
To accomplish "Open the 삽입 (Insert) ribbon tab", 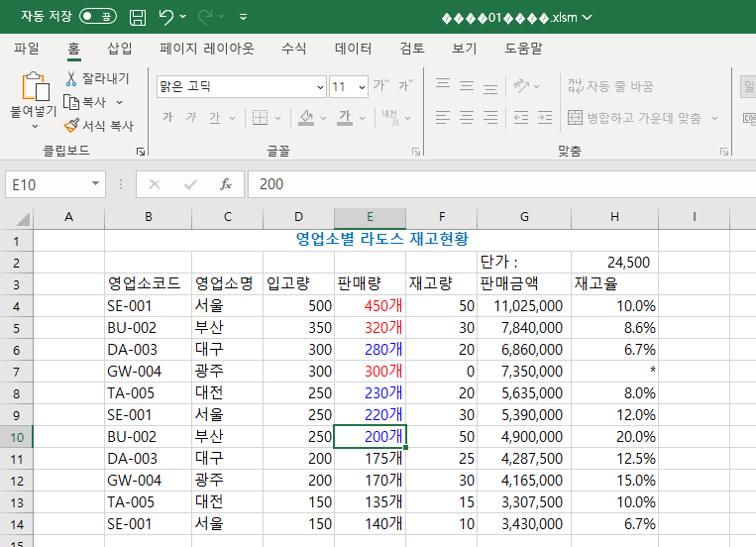I will coord(119,48).
